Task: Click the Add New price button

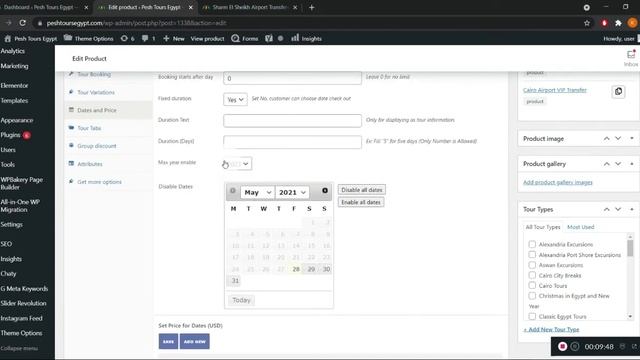Action: click(195, 341)
